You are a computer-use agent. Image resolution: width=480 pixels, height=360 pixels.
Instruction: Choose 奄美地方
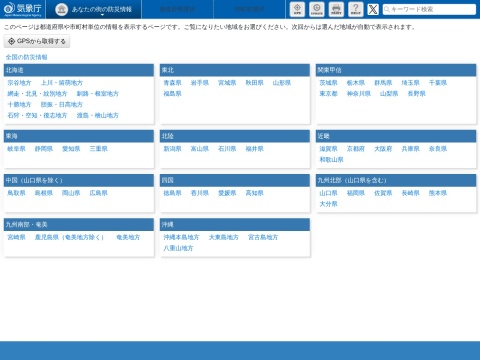128,237
